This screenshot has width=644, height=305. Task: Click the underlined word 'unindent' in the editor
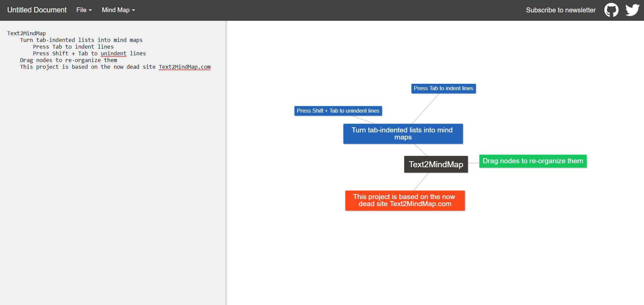point(113,54)
